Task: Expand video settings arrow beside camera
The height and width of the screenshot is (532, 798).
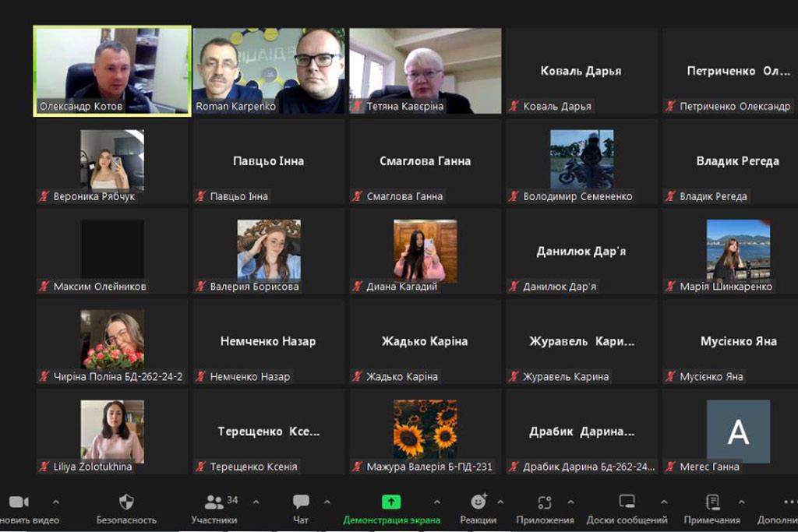Action: pyautogui.click(x=55, y=502)
